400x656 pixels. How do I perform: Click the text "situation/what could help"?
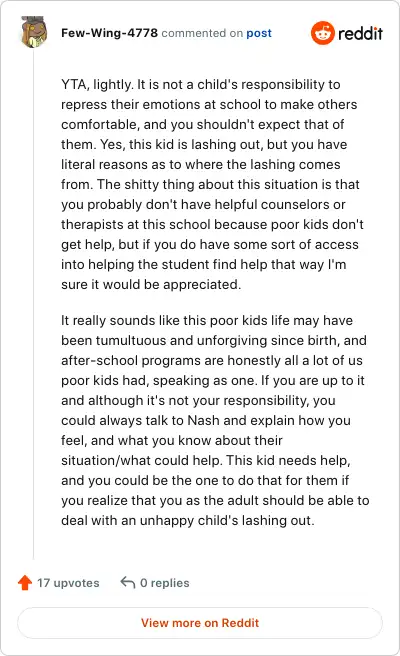click(141, 460)
